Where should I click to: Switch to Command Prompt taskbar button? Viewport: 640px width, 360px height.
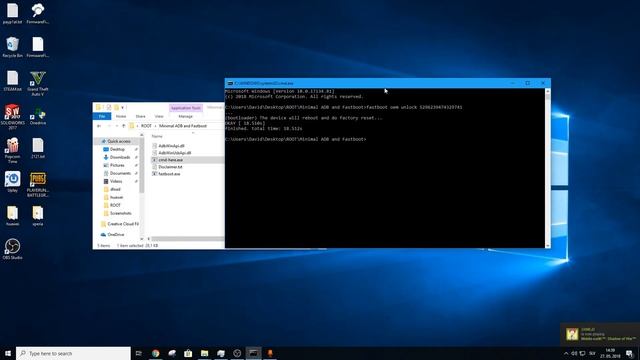coord(253,353)
